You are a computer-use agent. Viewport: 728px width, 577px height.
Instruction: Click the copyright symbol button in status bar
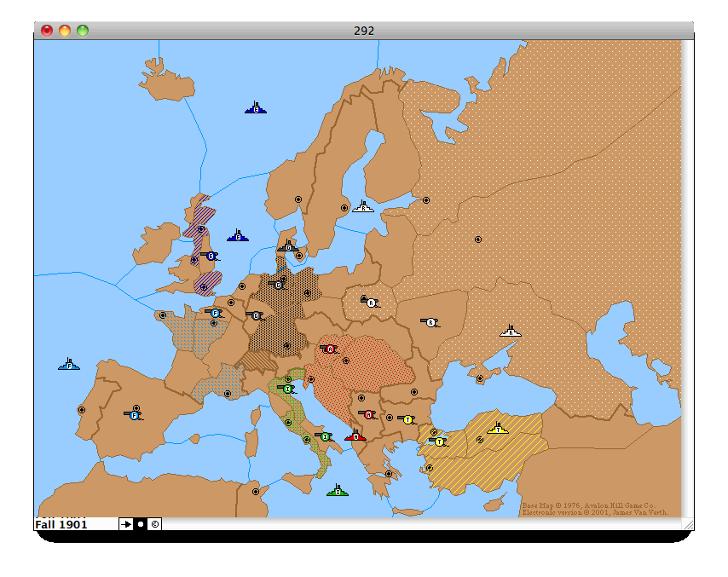[x=155, y=524]
